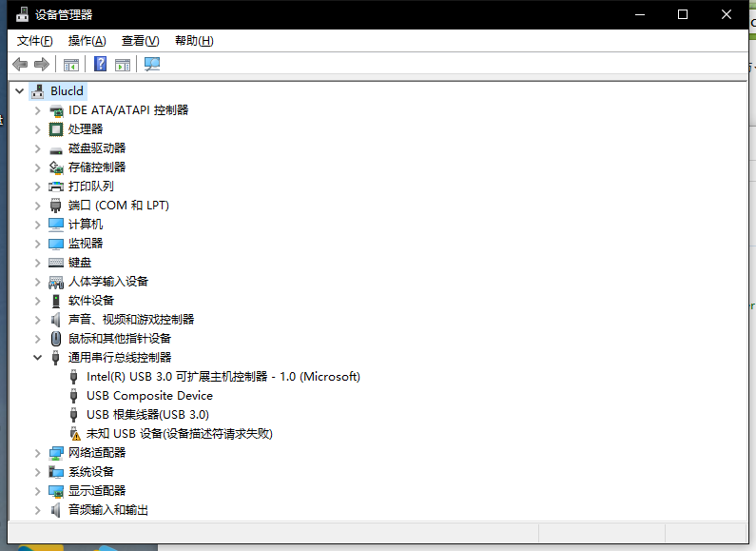Click the Back arrow toolbar icon
The width and height of the screenshot is (756, 551).
(20, 64)
